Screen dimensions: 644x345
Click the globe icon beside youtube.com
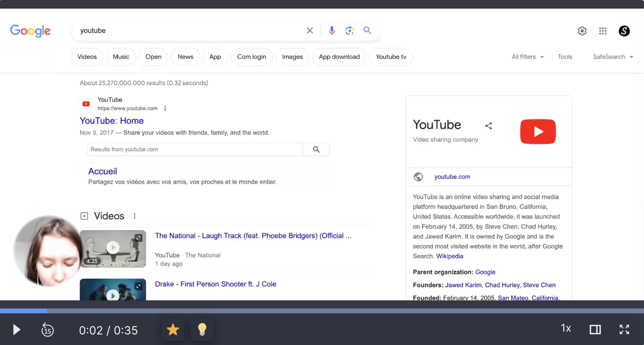point(418,177)
